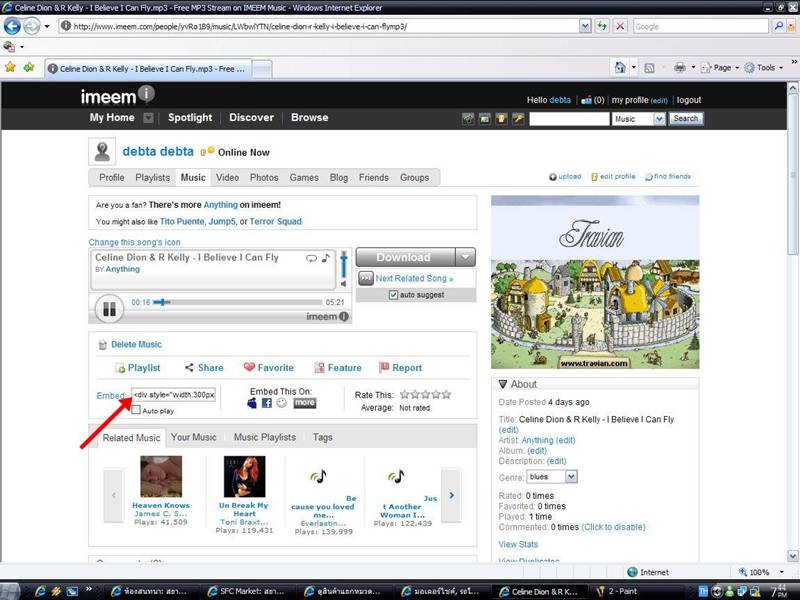Open the View Stats link
The width and height of the screenshot is (800, 600).
point(518,544)
